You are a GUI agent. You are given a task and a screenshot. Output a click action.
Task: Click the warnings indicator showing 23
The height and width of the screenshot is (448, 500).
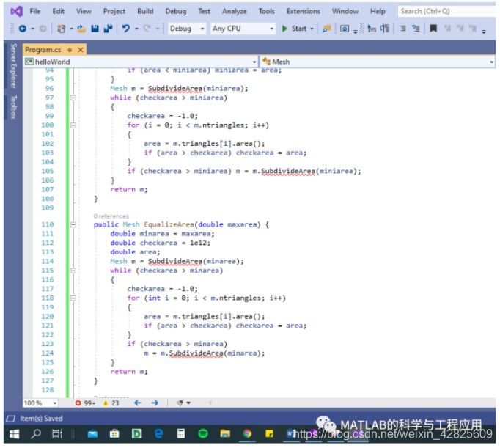(111, 403)
